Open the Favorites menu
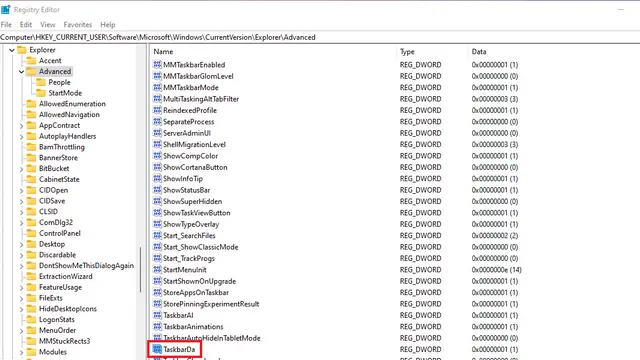The width and height of the screenshot is (640, 360). pyautogui.click(x=78, y=24)
